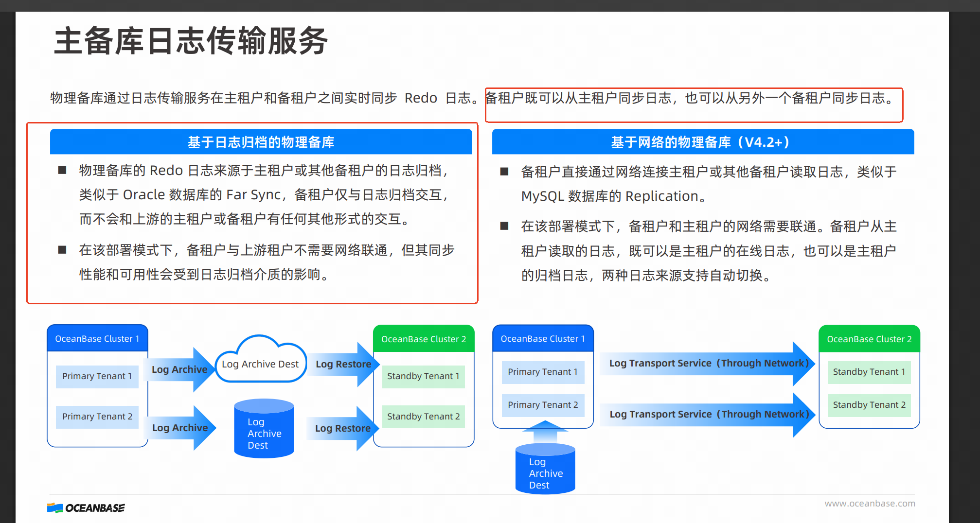Click the green OceanBase Cluster 2 header after Log Restore
Viewport: 980px width, 523px height.
click(423, 339)
